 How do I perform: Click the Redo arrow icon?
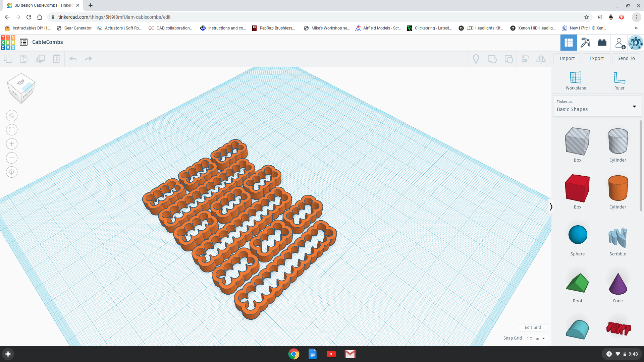pyautogui.click(x=89, y=59)
